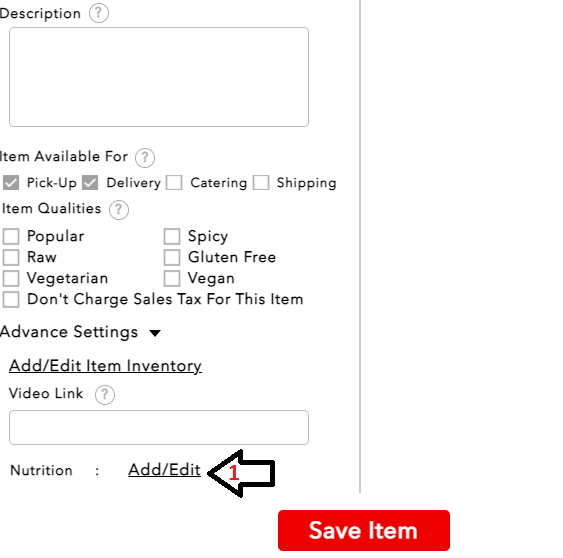563x558 pixels.
Task: Uncheck the Pick-Up checkbox
Action: [11, 183]
